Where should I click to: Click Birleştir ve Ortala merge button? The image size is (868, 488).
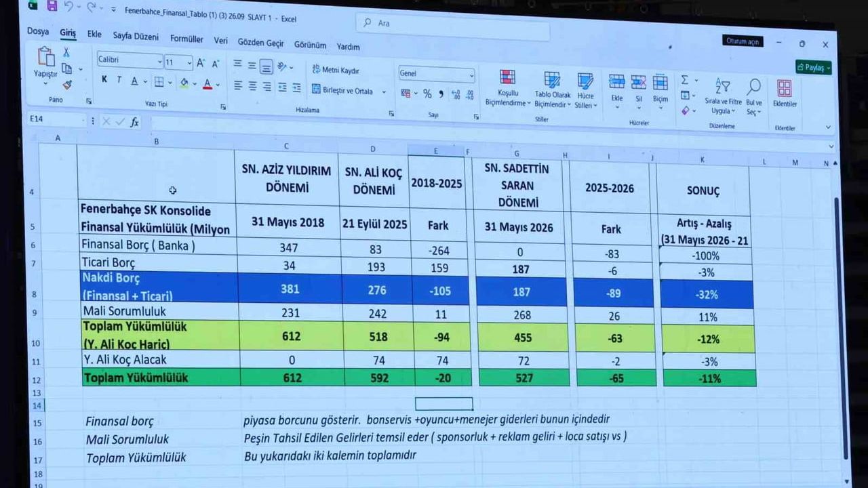click(x=342, y=90)
